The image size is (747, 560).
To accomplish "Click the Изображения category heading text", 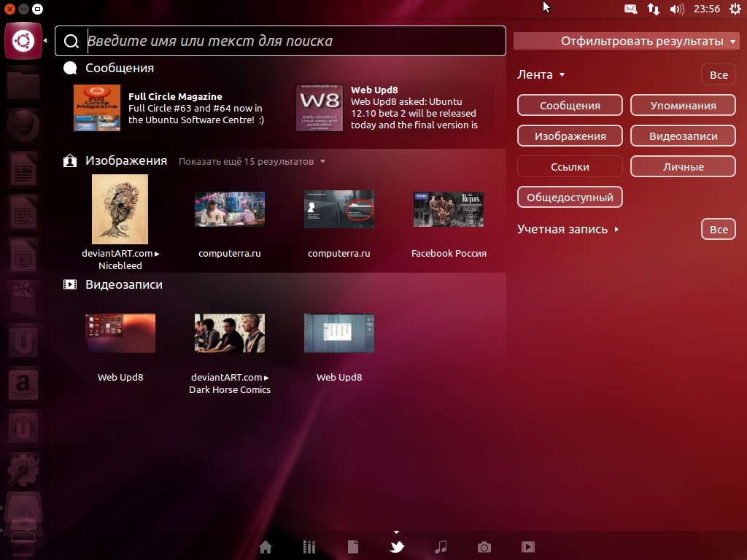I will pos(126,161).
